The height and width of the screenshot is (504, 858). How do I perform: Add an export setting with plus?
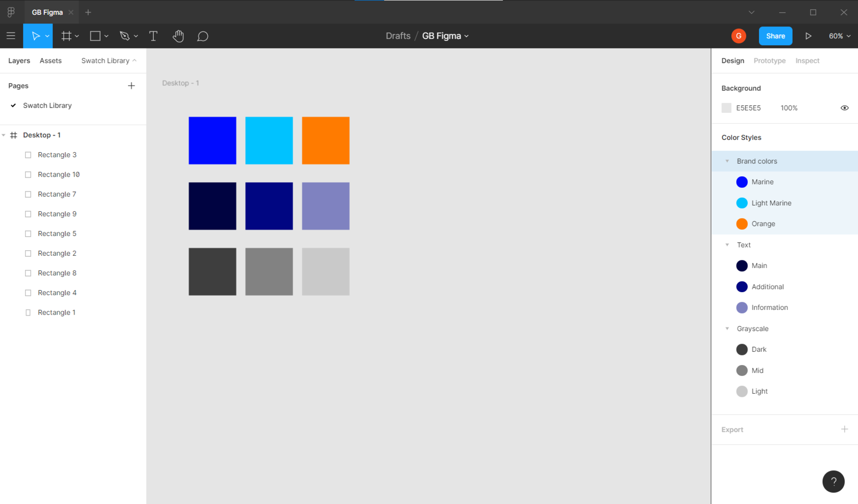(844, 429)
